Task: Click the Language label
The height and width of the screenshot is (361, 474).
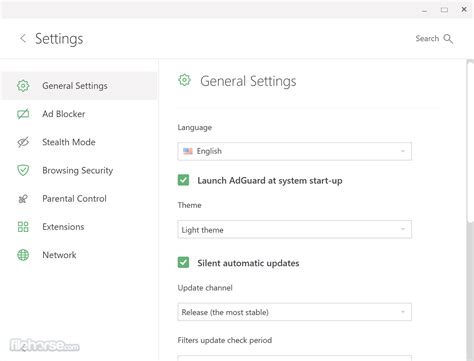Action: pos(195,128)
